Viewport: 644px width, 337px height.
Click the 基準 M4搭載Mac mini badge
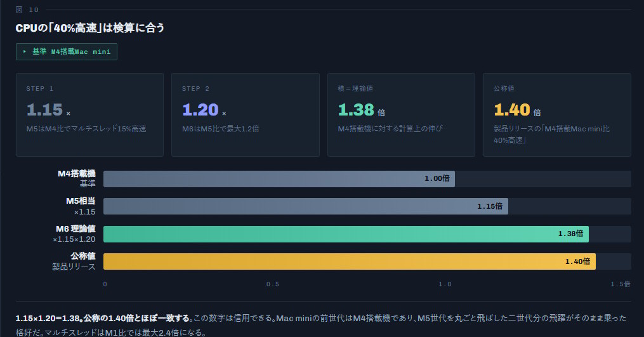tap(67, 52)
